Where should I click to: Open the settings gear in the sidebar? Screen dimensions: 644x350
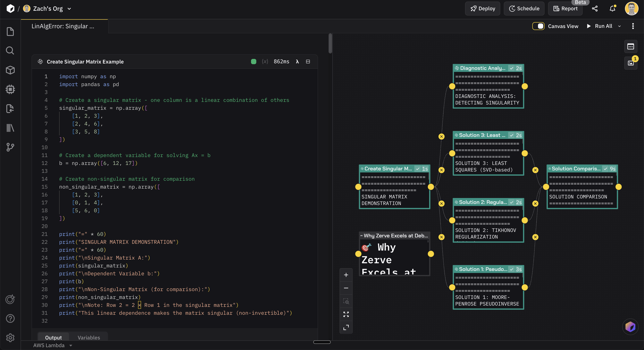click(x=10, y=338)
